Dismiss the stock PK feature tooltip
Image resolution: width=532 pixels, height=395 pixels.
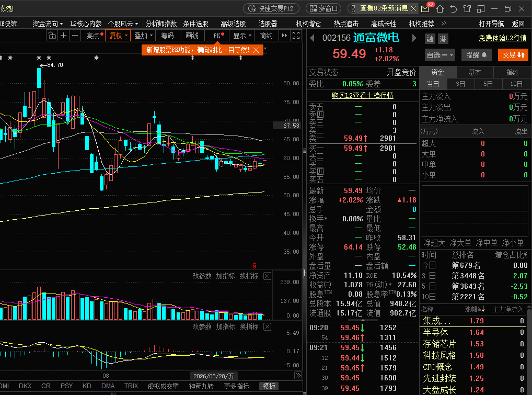click(x=257, y=50)
